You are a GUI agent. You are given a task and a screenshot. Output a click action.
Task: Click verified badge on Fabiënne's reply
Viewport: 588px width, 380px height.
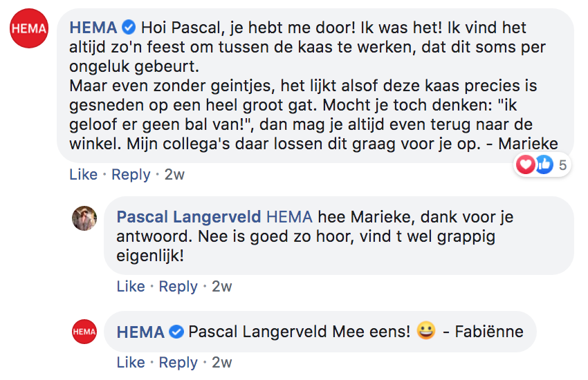(x=176, y=332)
